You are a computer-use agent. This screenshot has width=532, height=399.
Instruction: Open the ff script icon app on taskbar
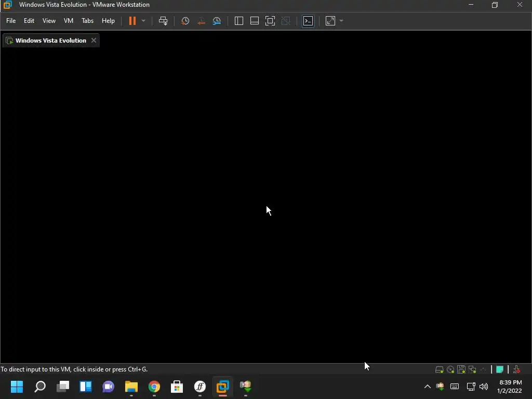pos(200,387)
